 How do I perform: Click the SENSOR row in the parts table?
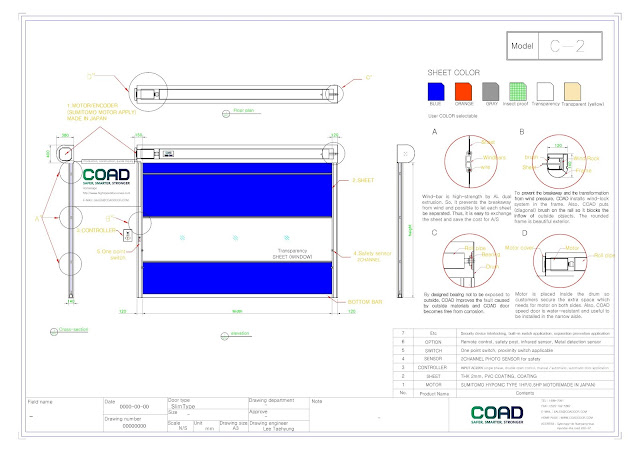[x=503, y=359]
